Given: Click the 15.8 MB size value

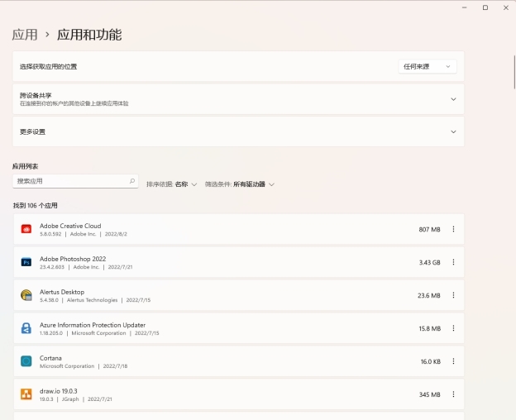Looking at the screenshot, I should [x=429, y=328].
